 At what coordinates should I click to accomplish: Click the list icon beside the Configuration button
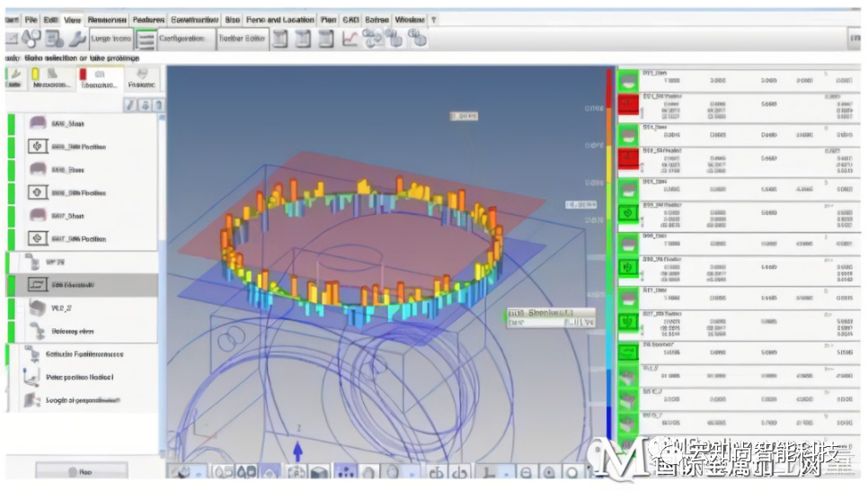click(146, 40)
